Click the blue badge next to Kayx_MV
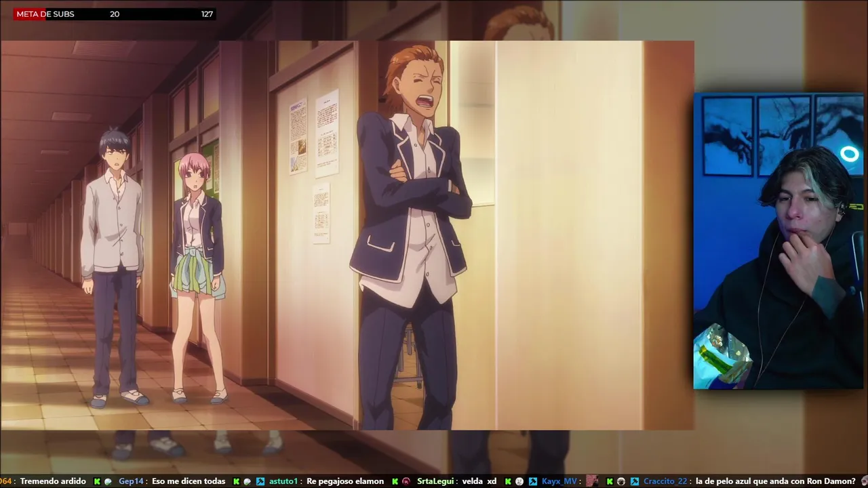Viewport: 868px width, 488px height. [533, 481]
